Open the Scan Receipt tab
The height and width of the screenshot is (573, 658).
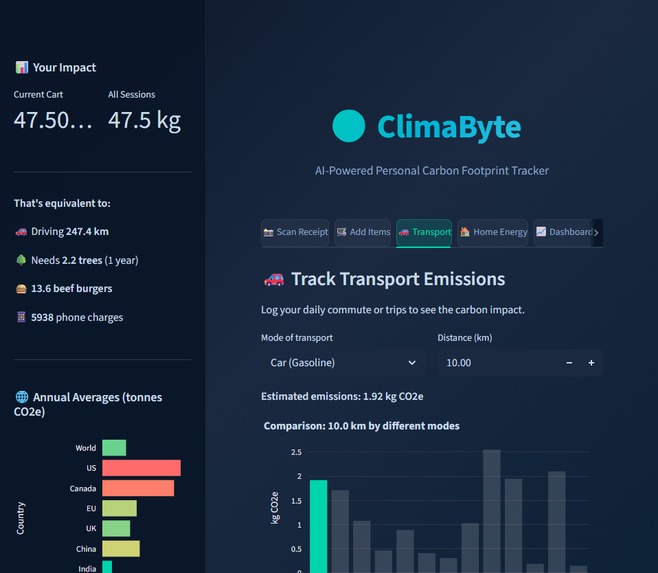pyautogui.click(x=295, y=232)
